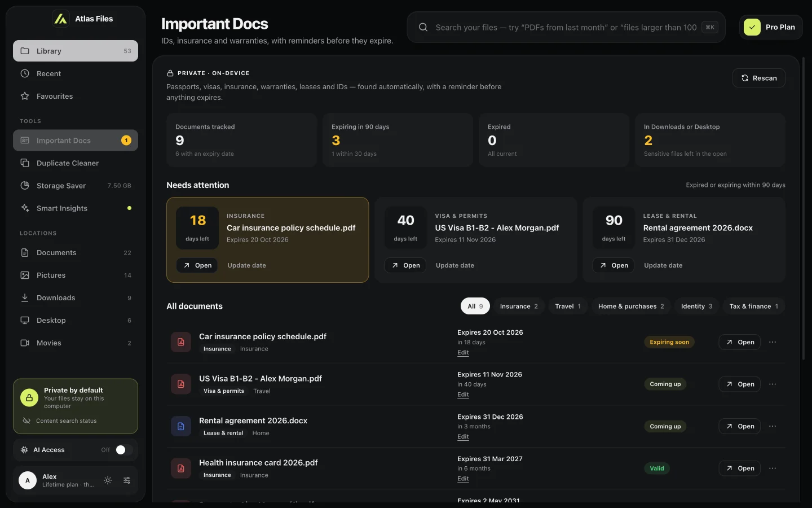
Task: Click the Storage Saver pie icon
Action: tap(25, 186)
